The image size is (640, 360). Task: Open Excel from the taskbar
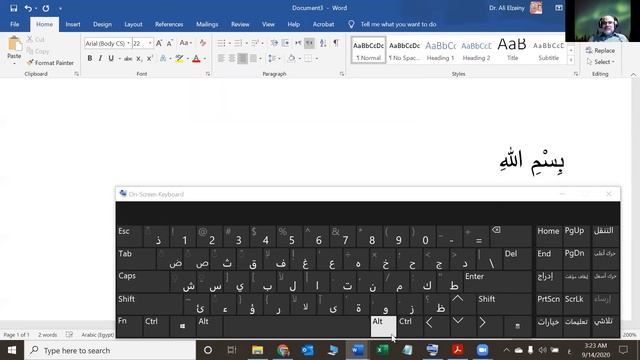[x=382, y=350]
